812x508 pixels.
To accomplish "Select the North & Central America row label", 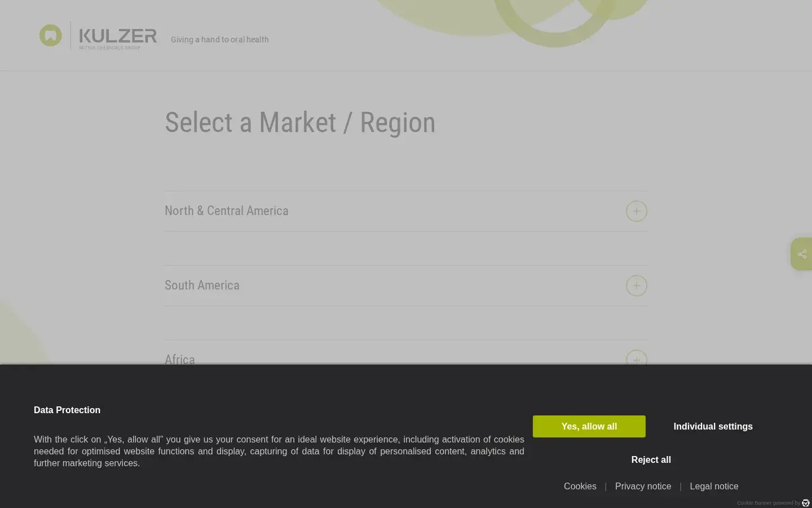I will (226, 211).
